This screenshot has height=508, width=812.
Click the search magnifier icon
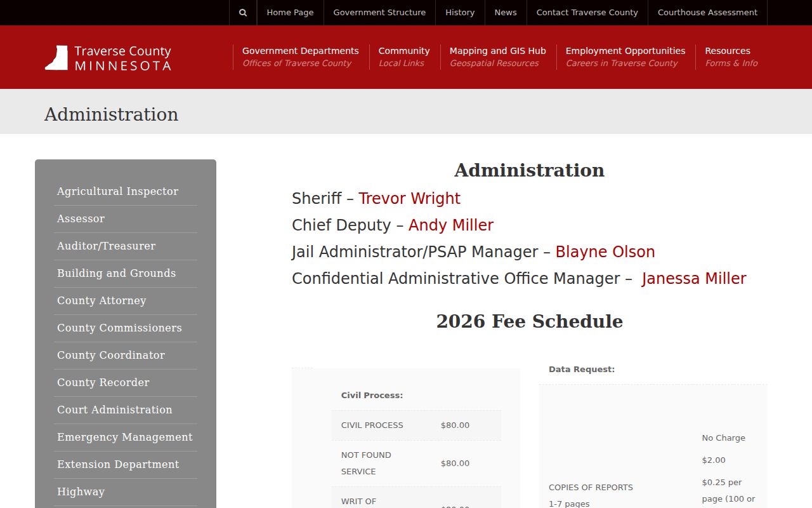click(243, 13)
